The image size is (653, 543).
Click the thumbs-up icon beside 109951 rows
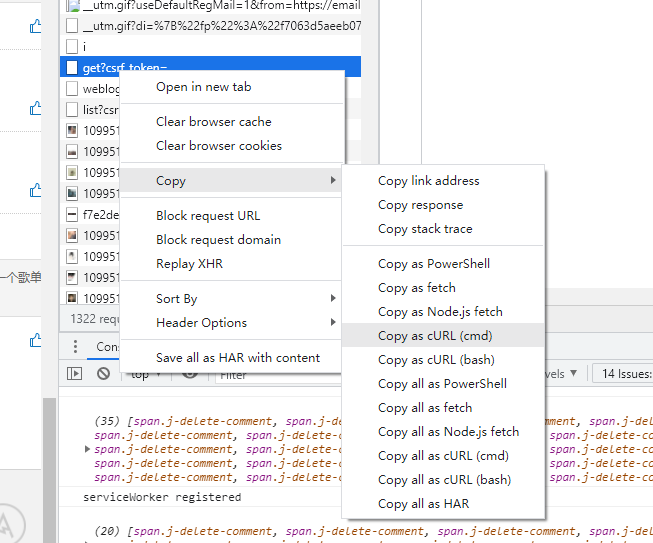coord(35,190)
